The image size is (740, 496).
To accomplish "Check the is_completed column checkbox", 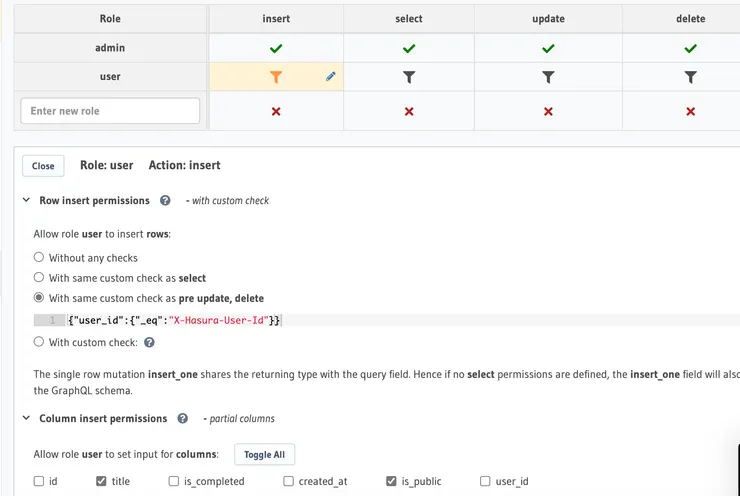I will pos(175,481).
